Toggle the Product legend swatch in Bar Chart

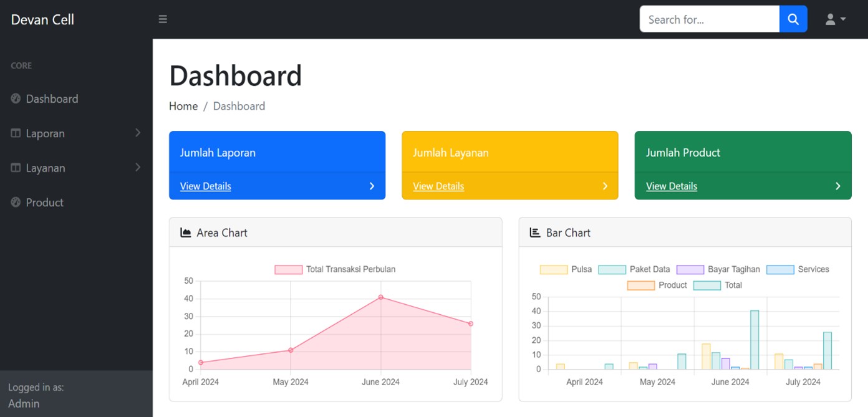pyautogui.click(x=641, y=285)
